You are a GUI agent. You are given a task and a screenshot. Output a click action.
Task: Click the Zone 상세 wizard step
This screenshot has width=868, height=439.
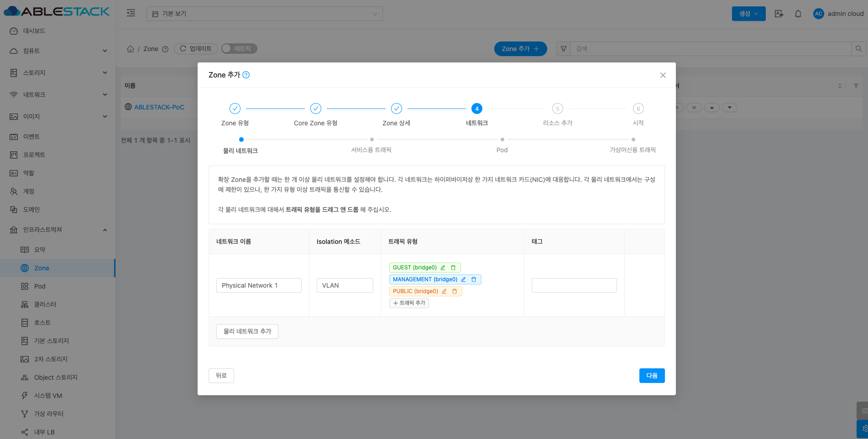coord(397,114)
